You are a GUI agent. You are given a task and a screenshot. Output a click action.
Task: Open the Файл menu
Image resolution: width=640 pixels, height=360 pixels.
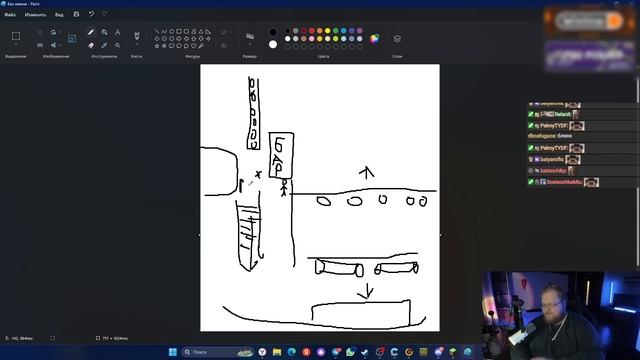click(x=10, y=15)
